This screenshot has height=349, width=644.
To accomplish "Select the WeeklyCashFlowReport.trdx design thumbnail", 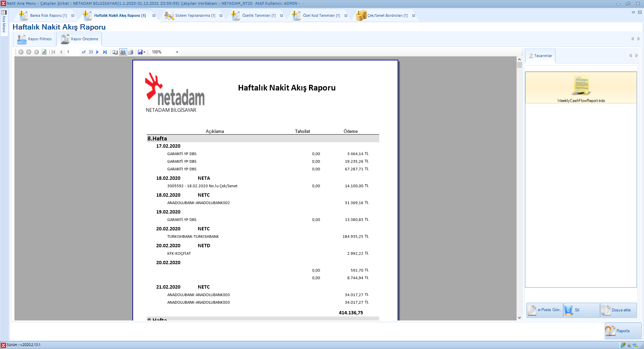I will pos(581,88).
